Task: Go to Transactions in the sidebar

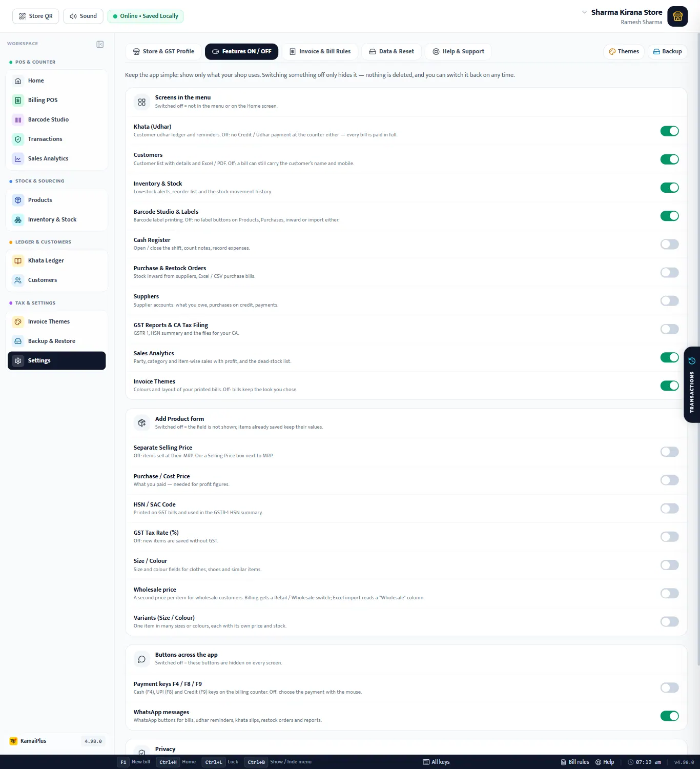Action: 56,139
